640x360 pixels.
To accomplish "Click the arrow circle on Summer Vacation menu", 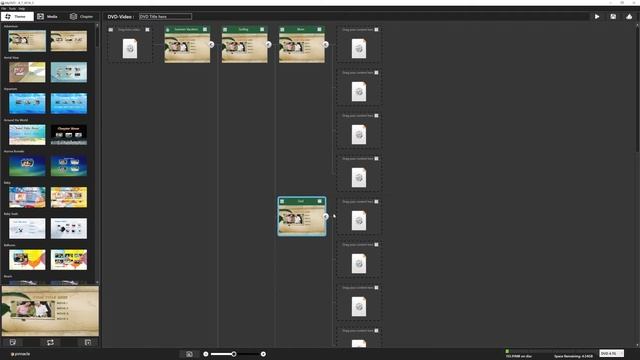I will pyautogui.click(x=211, y=44).
